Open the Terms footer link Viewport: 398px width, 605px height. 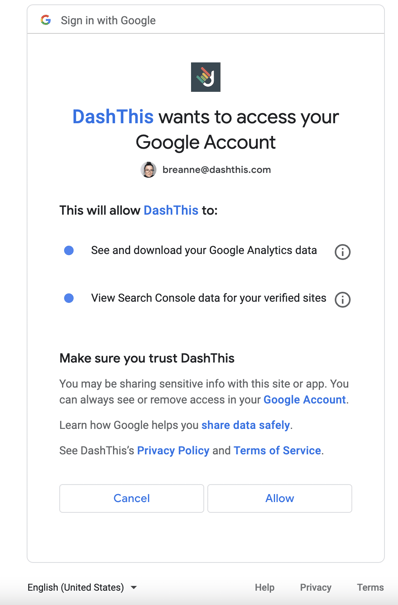(370, 587)
